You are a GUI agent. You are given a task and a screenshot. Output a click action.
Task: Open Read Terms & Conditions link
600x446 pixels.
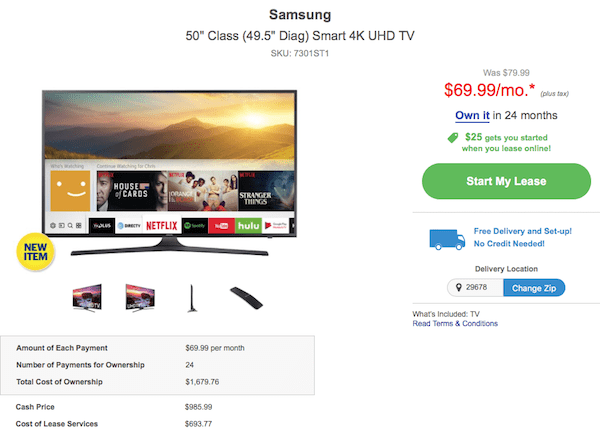(x=455, y=324)
